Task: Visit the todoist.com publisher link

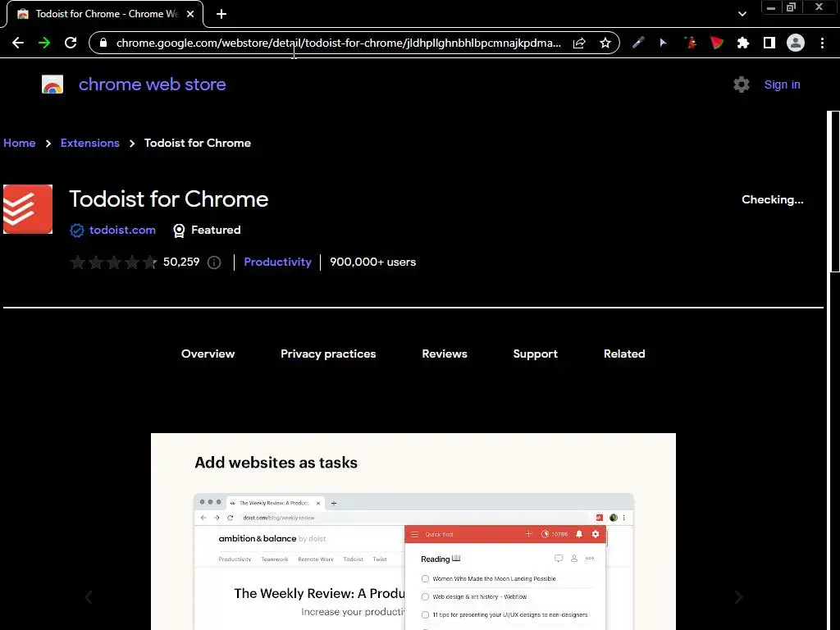Action: pos(122,230)
